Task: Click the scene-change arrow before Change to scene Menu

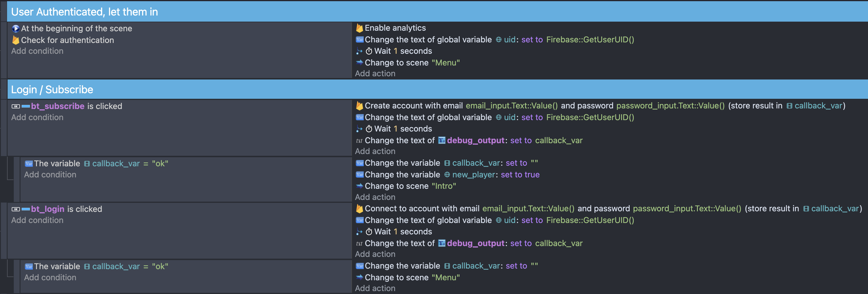Action: tap(359, 63)
